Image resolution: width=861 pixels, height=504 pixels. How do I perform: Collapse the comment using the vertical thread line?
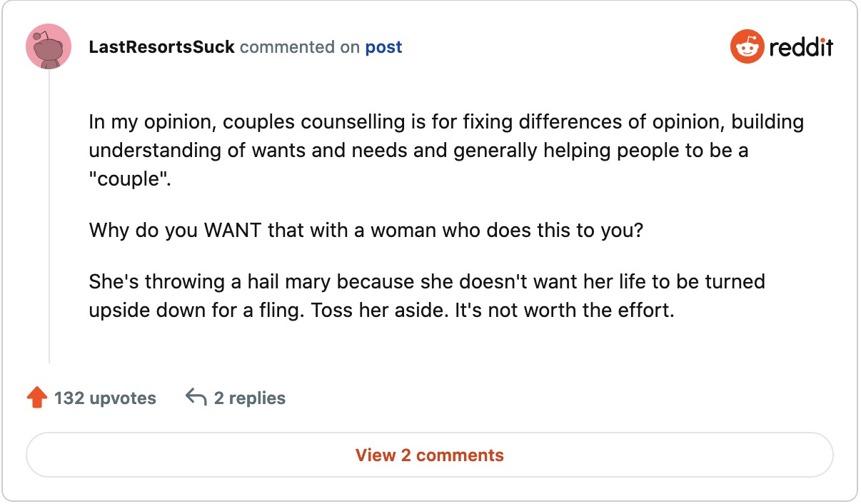(49, 214)
